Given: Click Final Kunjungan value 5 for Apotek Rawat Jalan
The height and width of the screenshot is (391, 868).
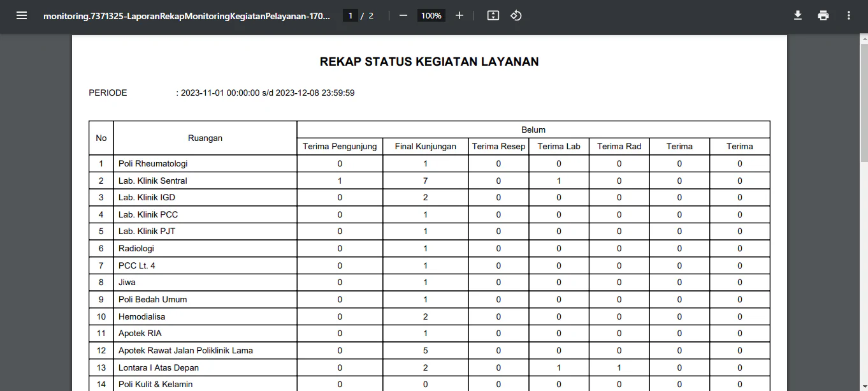Looking at the screenshot, I should pyautogui.click(x=426, y=351).
